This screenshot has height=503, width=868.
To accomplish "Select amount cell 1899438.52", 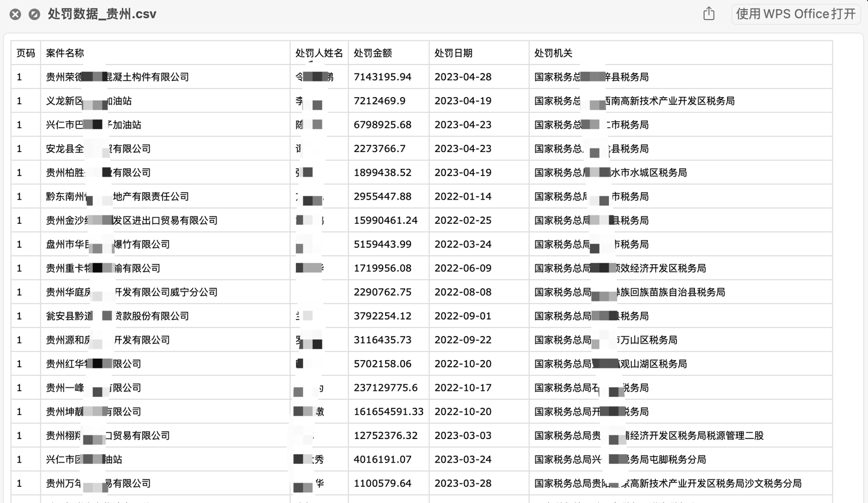I will pos(389,172).
